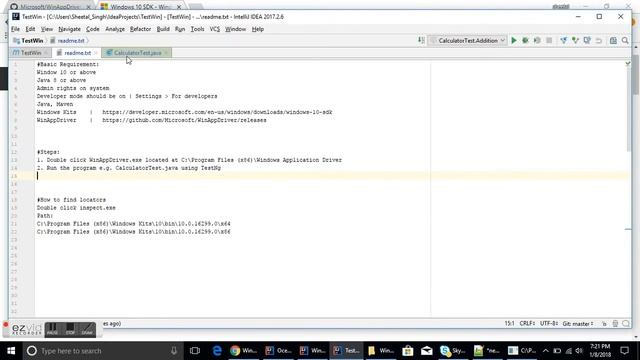
Task: Open the Analyze menu
Action: (x=115, y=29)
